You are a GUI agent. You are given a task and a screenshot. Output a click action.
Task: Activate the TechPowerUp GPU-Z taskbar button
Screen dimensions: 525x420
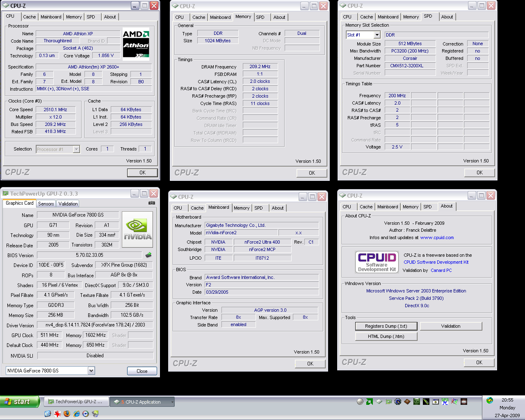pyautogui.click(x=76, y=402)
